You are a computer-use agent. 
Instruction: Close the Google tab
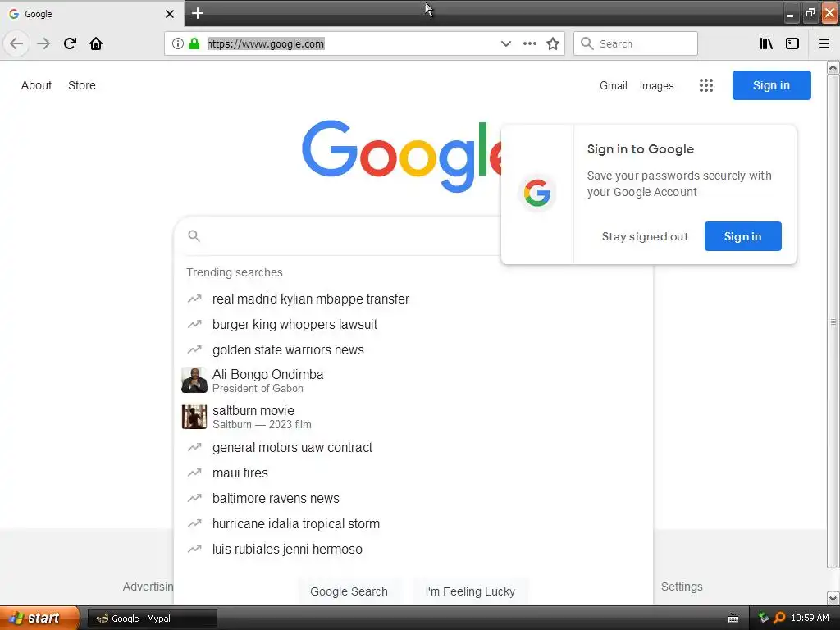point(170,14)
